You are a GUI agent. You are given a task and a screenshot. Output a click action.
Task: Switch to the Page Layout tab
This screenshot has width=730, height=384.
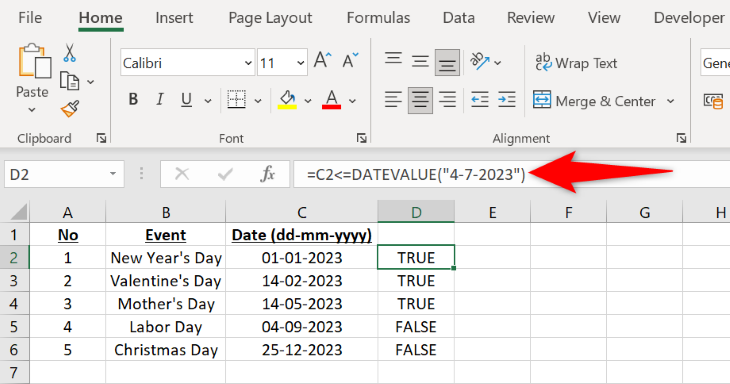270,18
